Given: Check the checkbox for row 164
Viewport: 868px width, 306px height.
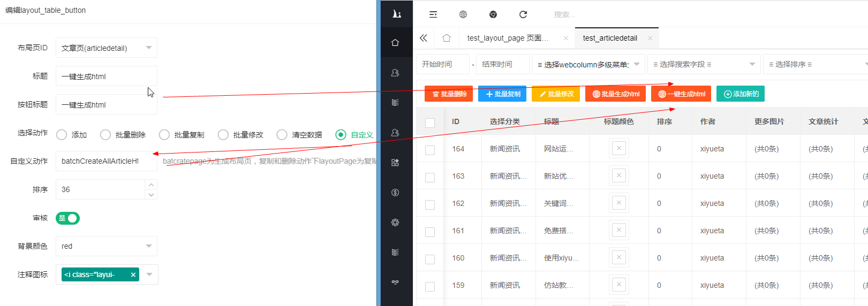Looking at the screenshot, I should pos(430,150).
